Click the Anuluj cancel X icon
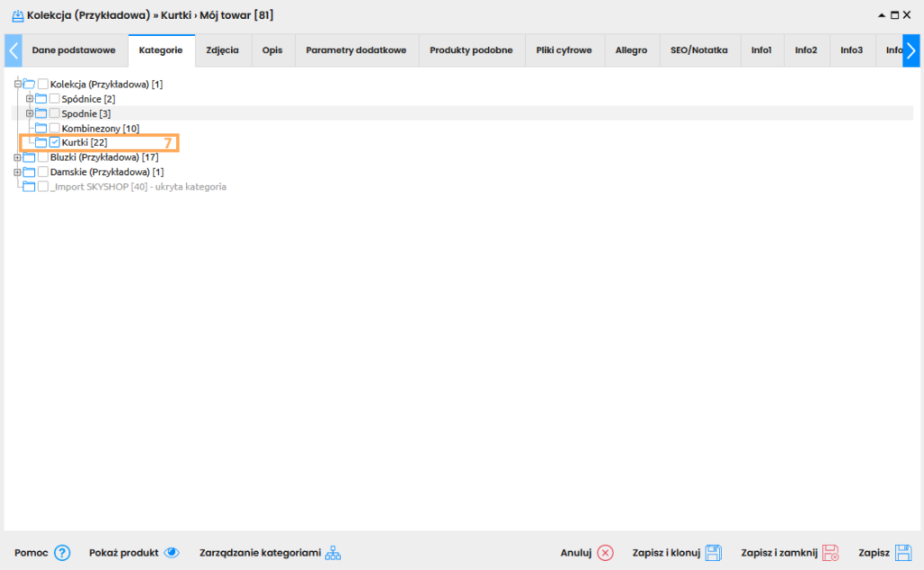 (605, 553)
